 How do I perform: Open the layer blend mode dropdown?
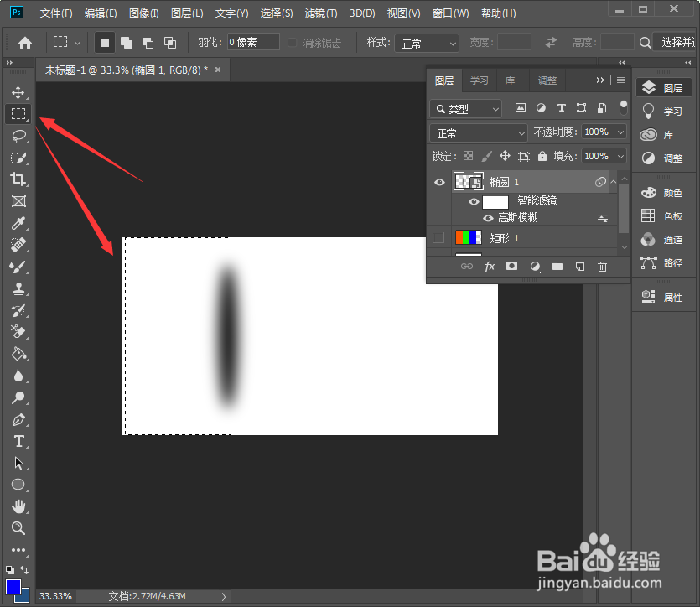(479, 133)
